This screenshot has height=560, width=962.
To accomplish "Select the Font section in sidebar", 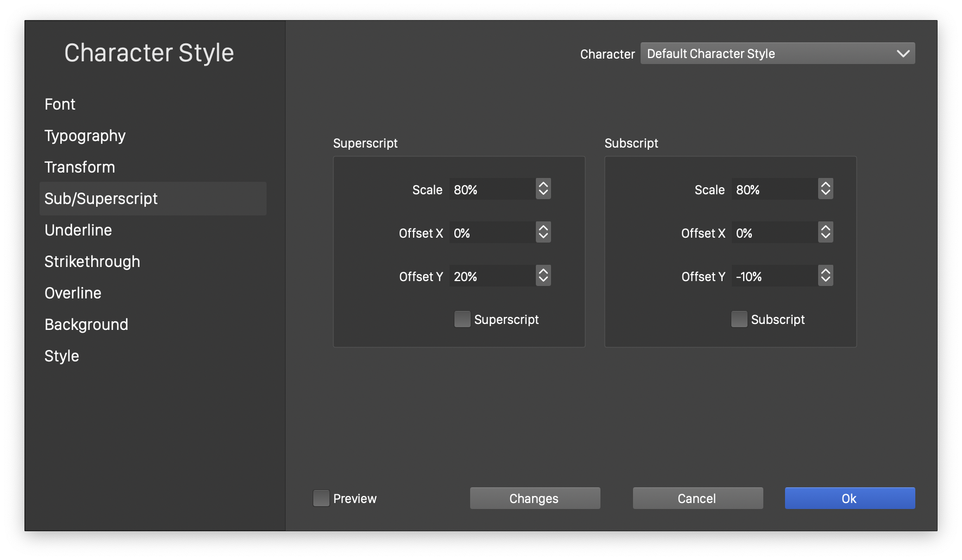I will click(60, 104).
